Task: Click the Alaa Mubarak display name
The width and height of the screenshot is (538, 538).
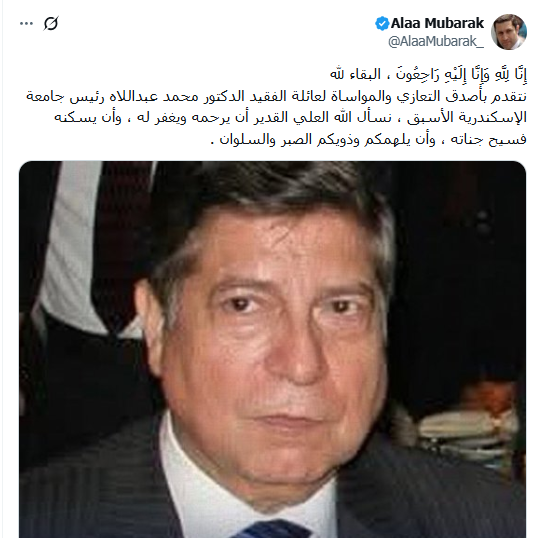Action: tap(437, 23)
